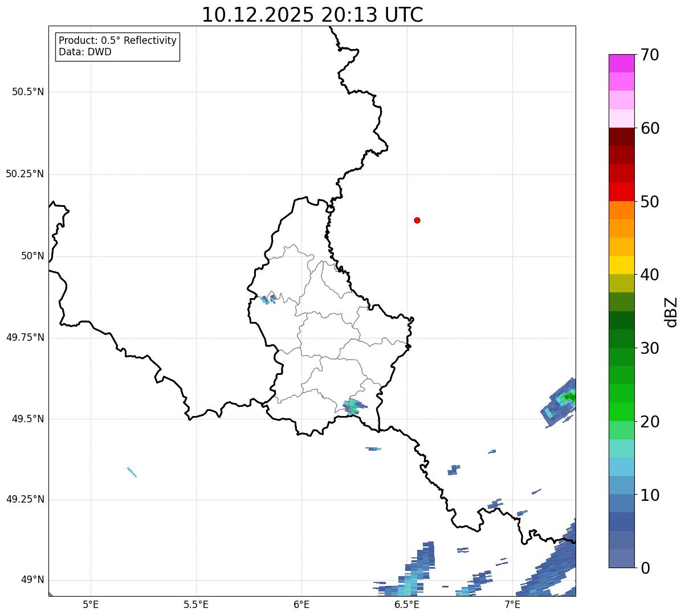The image size is (685, 616).
Task: Click the dBZ colorbar axis label
Action: pos(671,311)
